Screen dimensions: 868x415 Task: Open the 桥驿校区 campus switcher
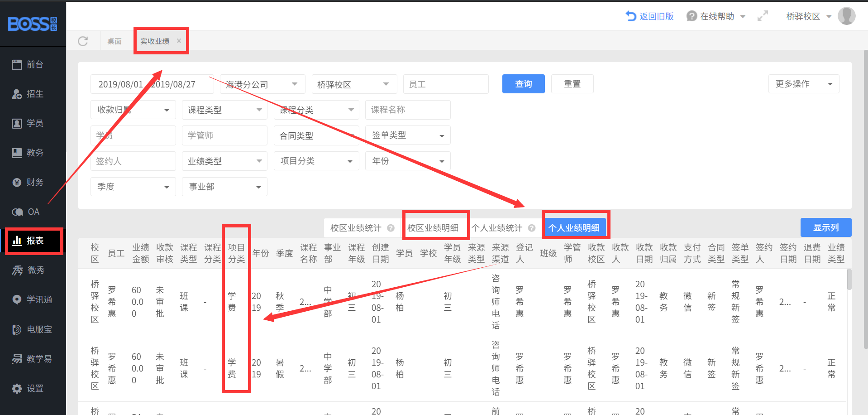pos(809,16)
